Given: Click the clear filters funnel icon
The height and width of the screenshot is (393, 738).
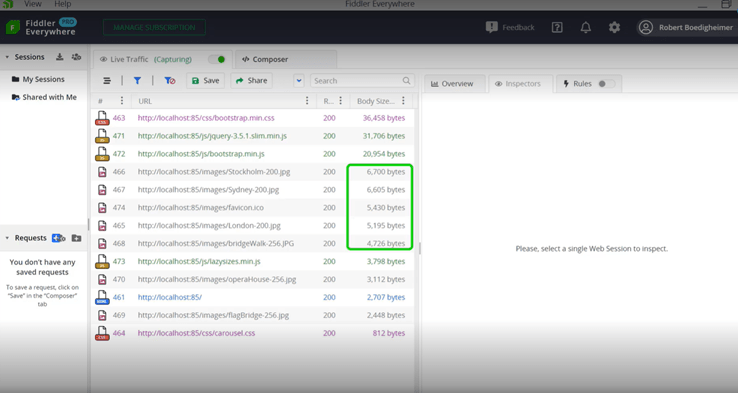Looking at the screenshot, I should (169, 80).
